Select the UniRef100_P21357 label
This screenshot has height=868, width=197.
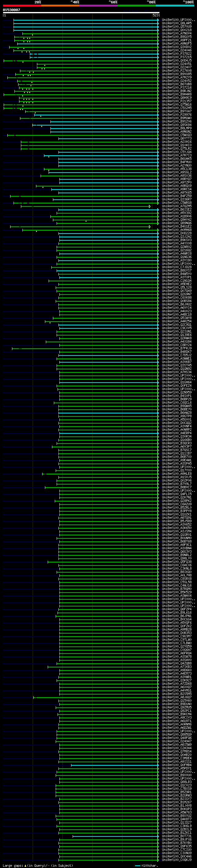176,101
